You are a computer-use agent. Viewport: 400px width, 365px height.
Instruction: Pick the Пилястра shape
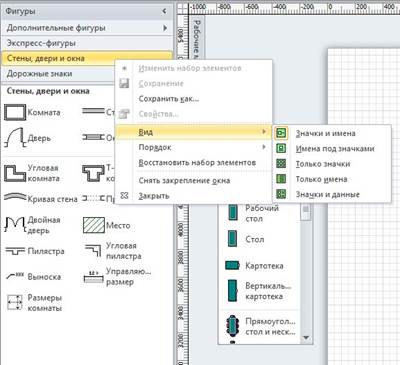(x=35, y=251)
